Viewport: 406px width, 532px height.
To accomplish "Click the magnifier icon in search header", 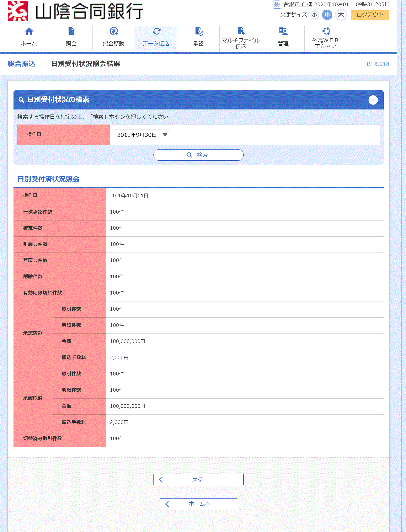I will [21, 100].
